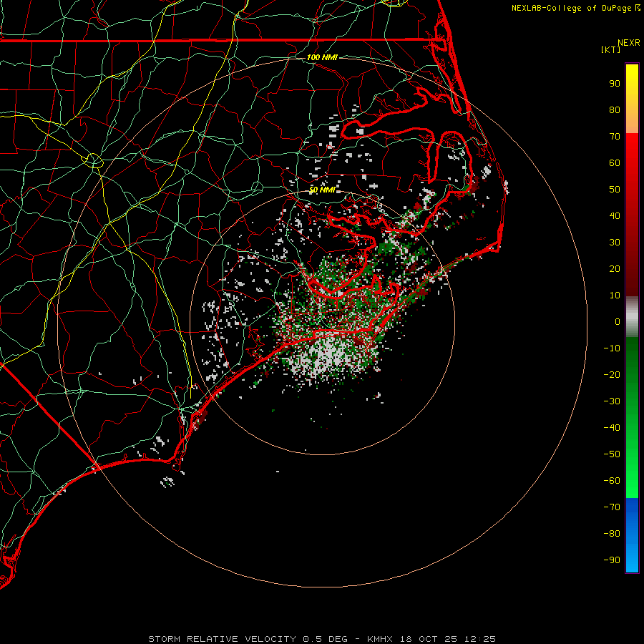The width and height of the screenshot is (644, 644).
Task: Click the blue bottom segment of the color bar
Action: coord(632,535)
